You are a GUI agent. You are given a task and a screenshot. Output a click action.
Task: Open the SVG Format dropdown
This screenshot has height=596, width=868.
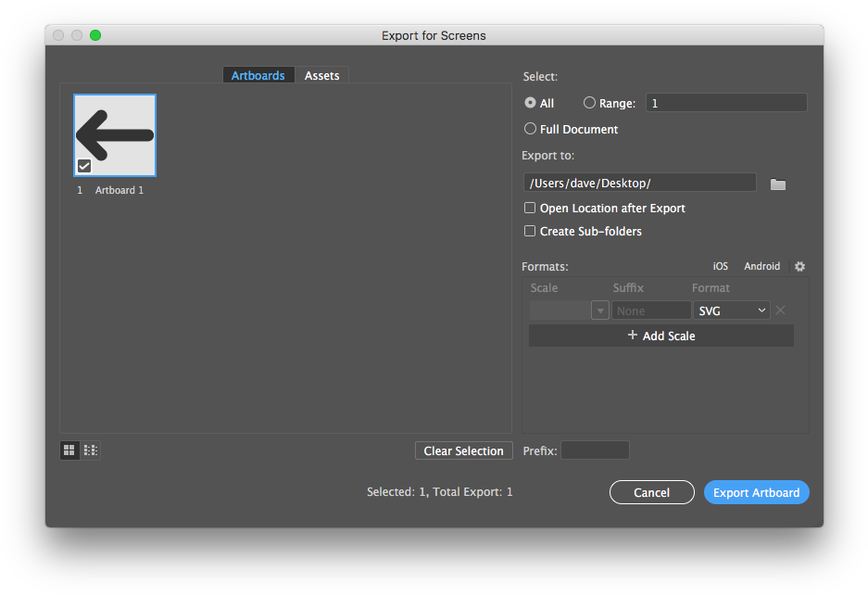pos(731,311)
